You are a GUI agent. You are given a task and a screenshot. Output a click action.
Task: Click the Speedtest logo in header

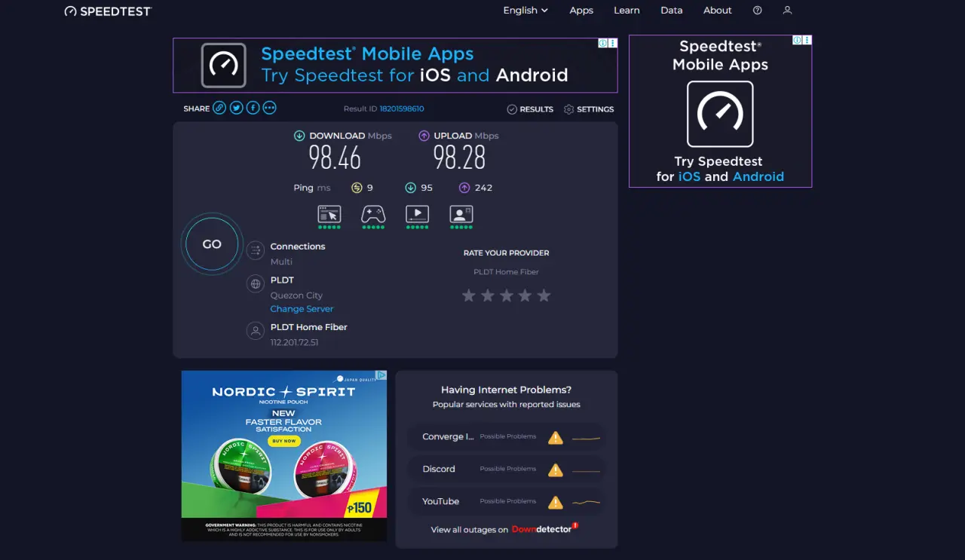point(108,11)
